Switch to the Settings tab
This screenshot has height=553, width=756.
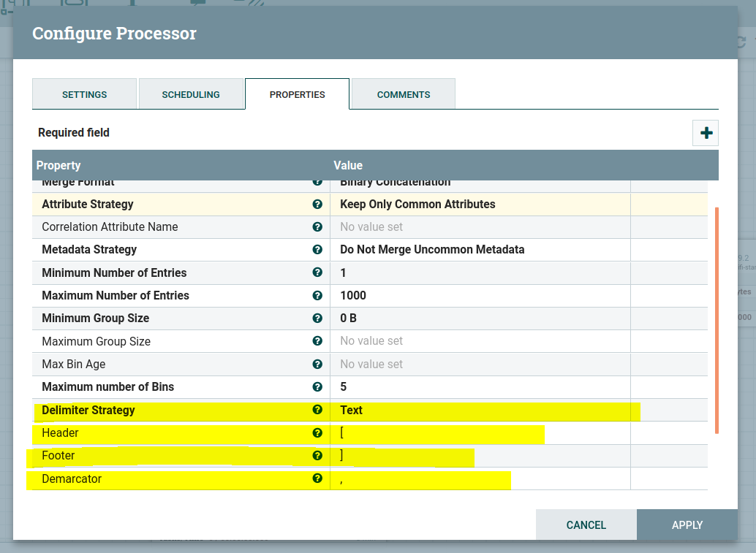click(x=84, y=94)
